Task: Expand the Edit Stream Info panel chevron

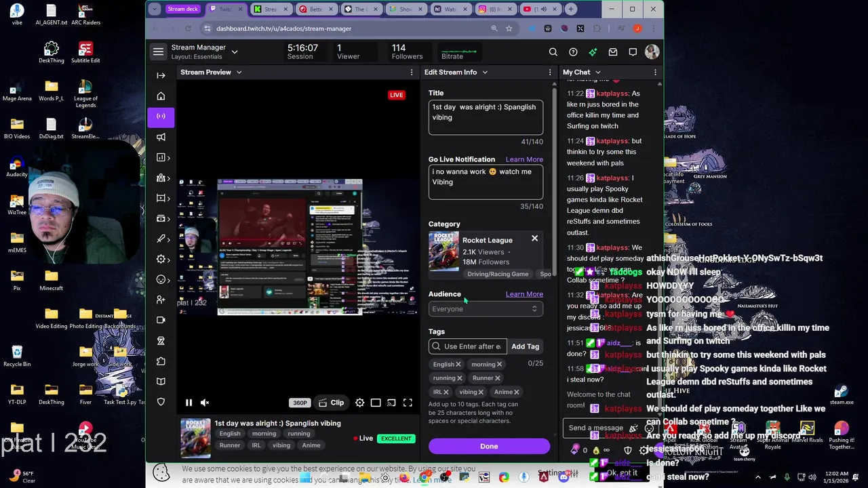Action: (485, 72)
